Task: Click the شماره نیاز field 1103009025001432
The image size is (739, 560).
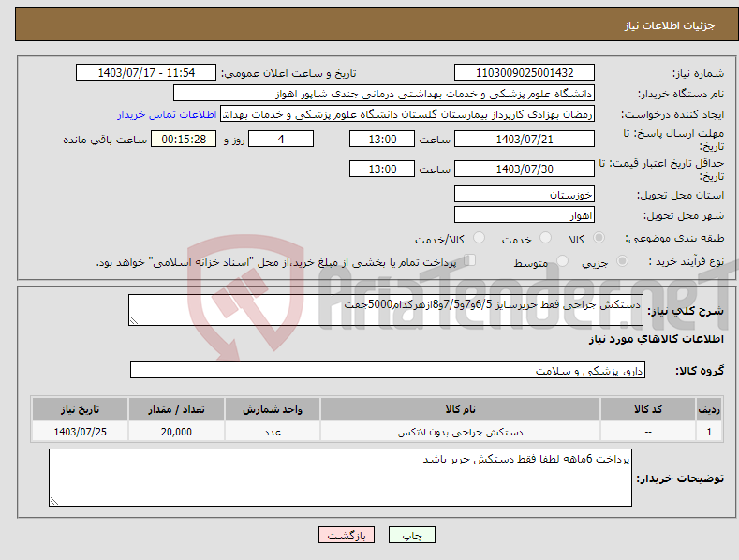Action: coord(525,73)
